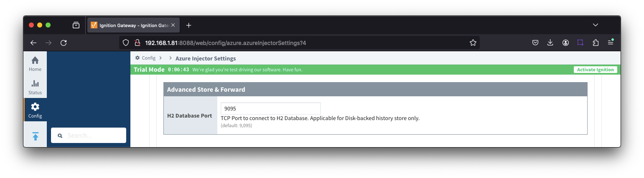
Task: Open Firefox application hamburger menu
Action: (611, 43)
